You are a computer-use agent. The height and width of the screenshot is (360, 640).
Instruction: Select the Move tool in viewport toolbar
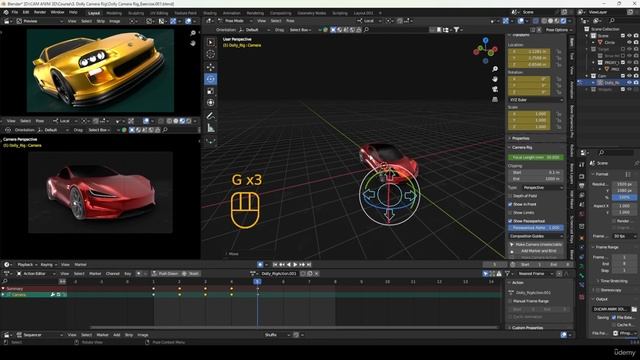tap(211, 67)
